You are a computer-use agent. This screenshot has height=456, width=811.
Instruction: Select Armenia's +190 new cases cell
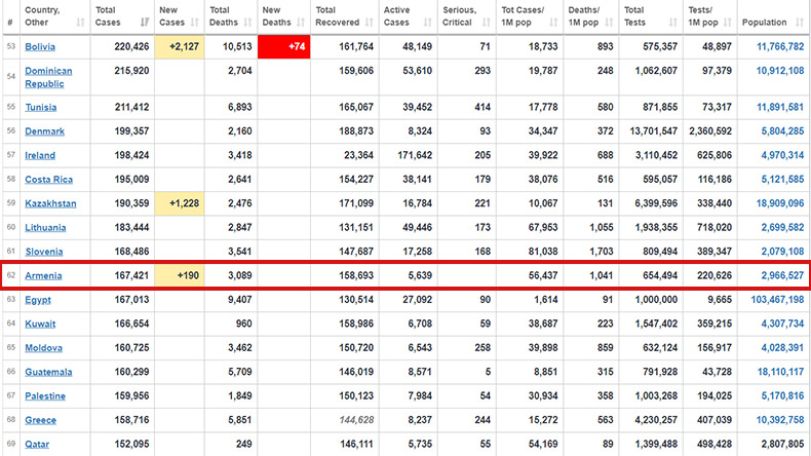(x=179, y=276)
